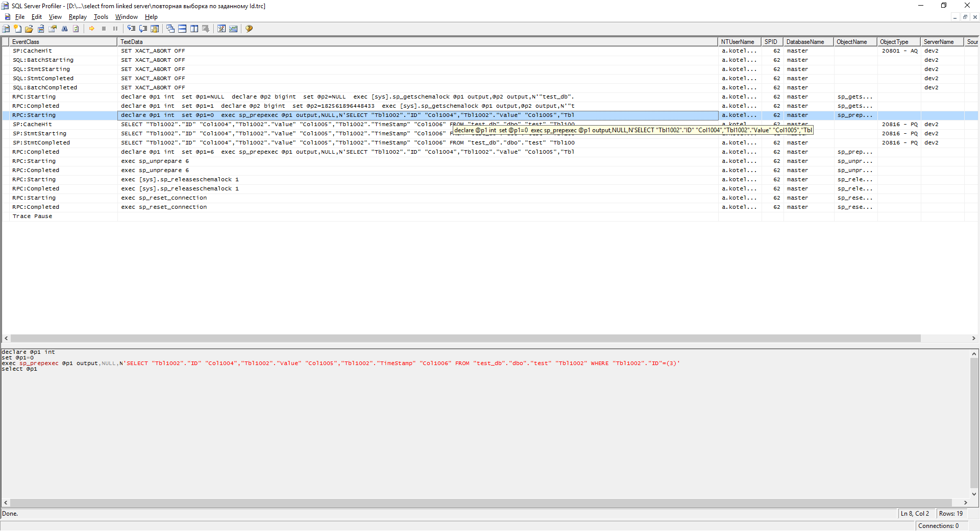Open trace Properties from the toolbar

point(53,29)
